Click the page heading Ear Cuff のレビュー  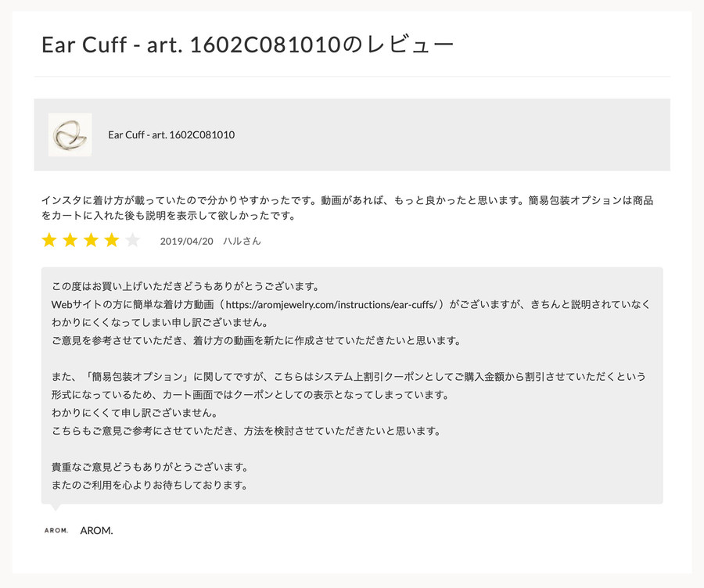point(247,45)
